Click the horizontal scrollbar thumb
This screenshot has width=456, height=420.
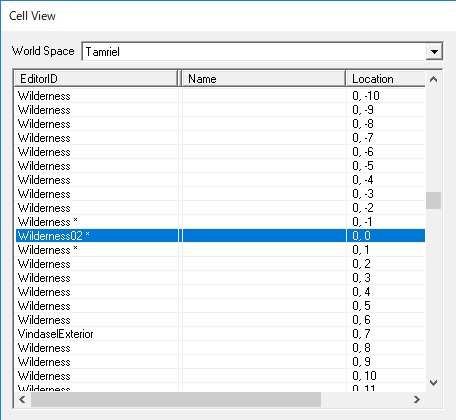(176, 399)
